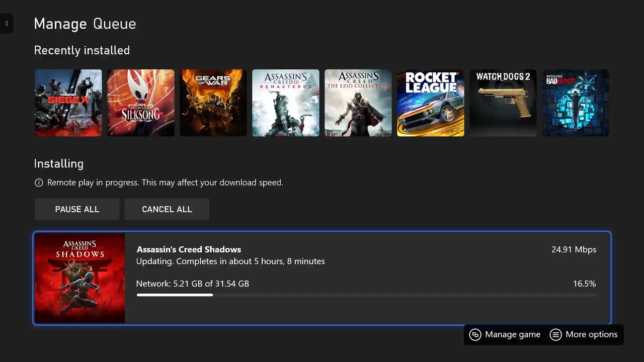
Task: Click the Assassin's Creed Shadows cover art
Action: [79, 278]
